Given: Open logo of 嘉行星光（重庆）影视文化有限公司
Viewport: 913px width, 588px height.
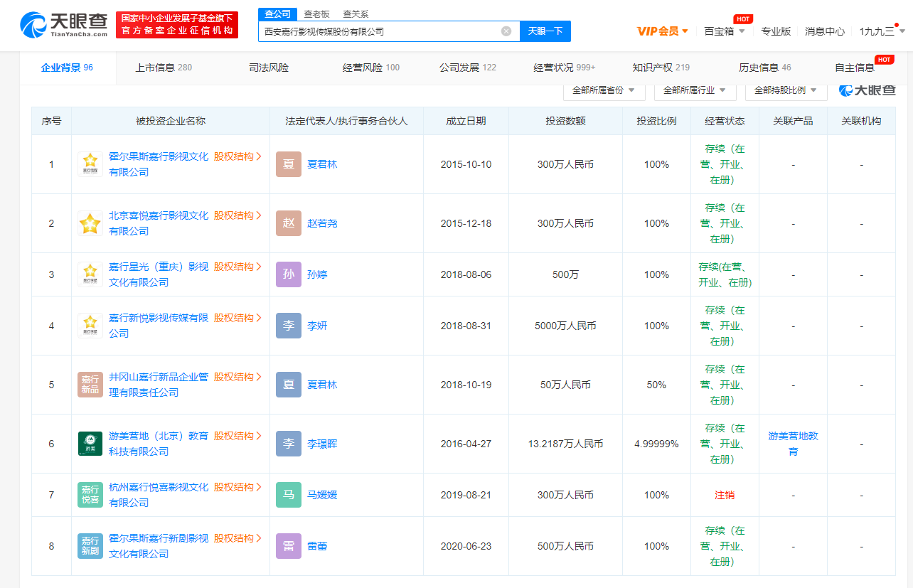Looking at the screenshot, I should (x=90, y=274).
